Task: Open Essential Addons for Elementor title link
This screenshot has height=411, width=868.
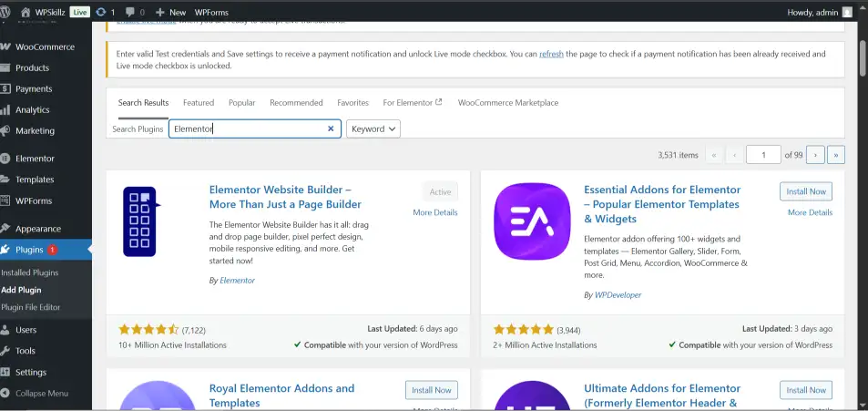Action: click(662, 204)
